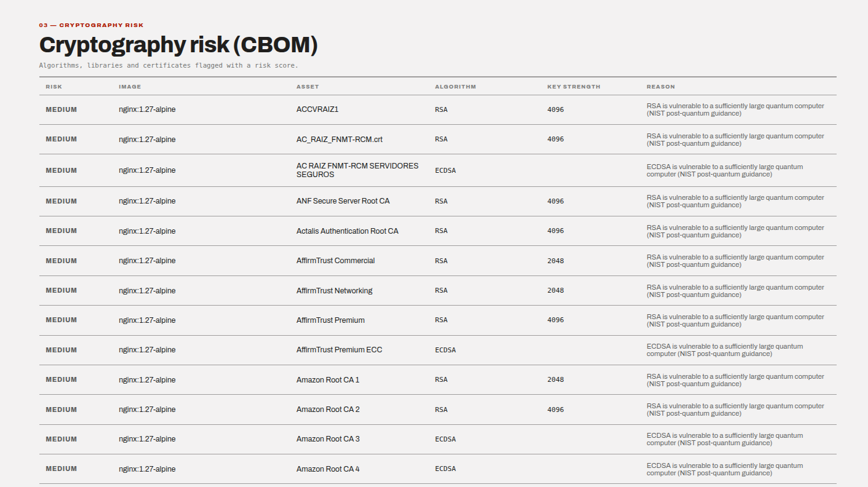Screen dimensions: 868x487
Task: Click the KEY STRENGTH column header
Action: click(x=573, y=87)
